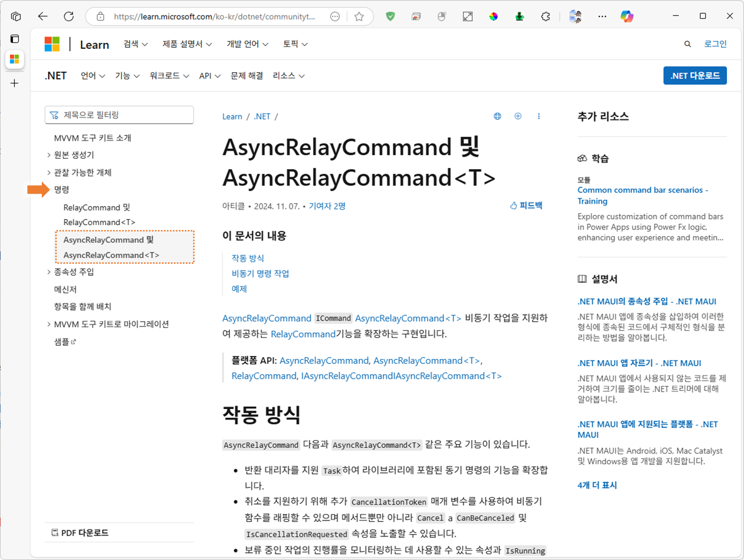Open the 언어 menu in .NET bar

coord(93,76)
